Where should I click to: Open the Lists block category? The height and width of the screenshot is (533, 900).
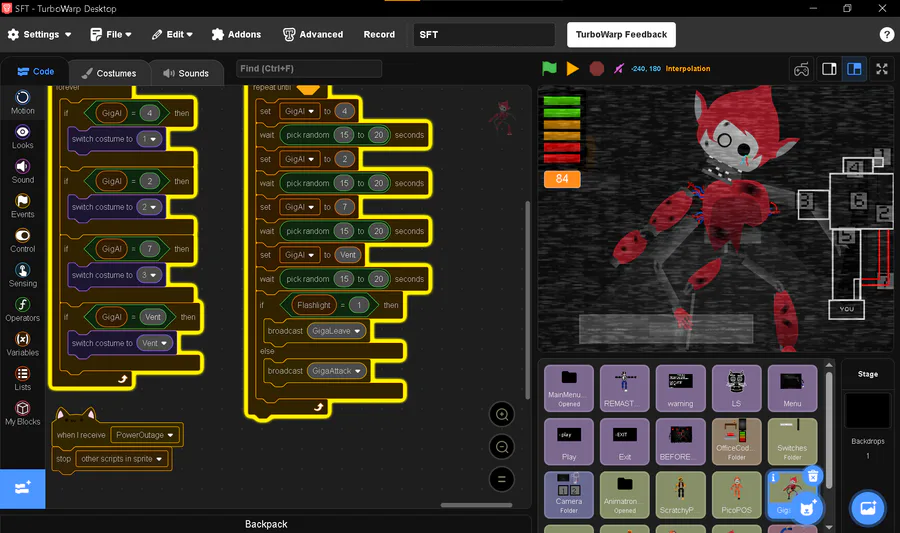click(22, 379)
